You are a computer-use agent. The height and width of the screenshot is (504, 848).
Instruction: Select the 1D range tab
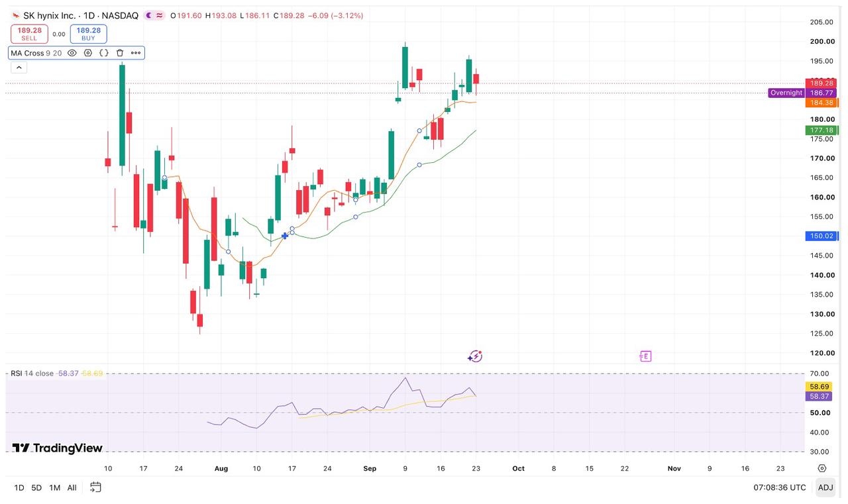[19, 487]
